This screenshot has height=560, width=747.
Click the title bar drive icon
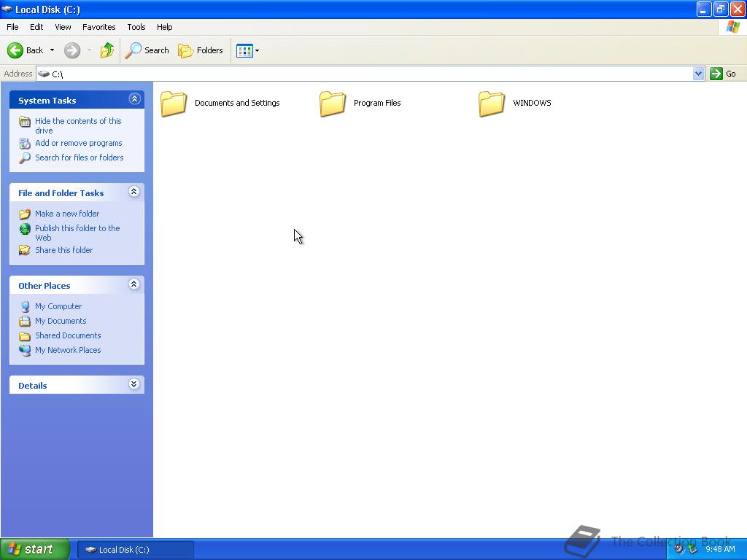tap(7, 9)
